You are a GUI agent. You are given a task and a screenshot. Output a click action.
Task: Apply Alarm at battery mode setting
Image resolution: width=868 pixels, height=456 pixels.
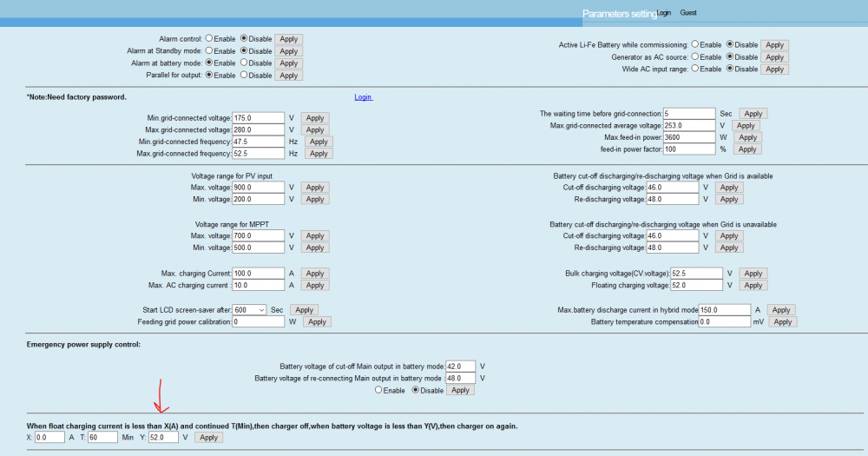[x=288, y=63]
